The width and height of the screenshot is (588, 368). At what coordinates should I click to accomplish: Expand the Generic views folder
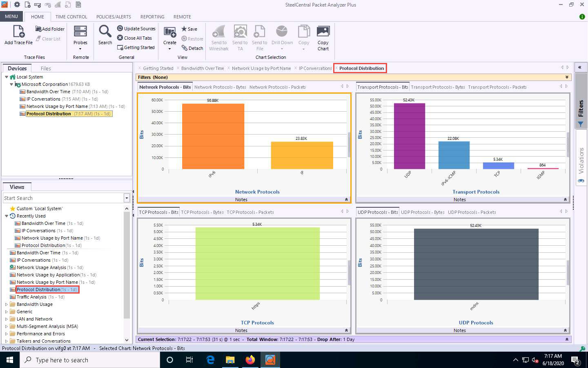point(7,312)
